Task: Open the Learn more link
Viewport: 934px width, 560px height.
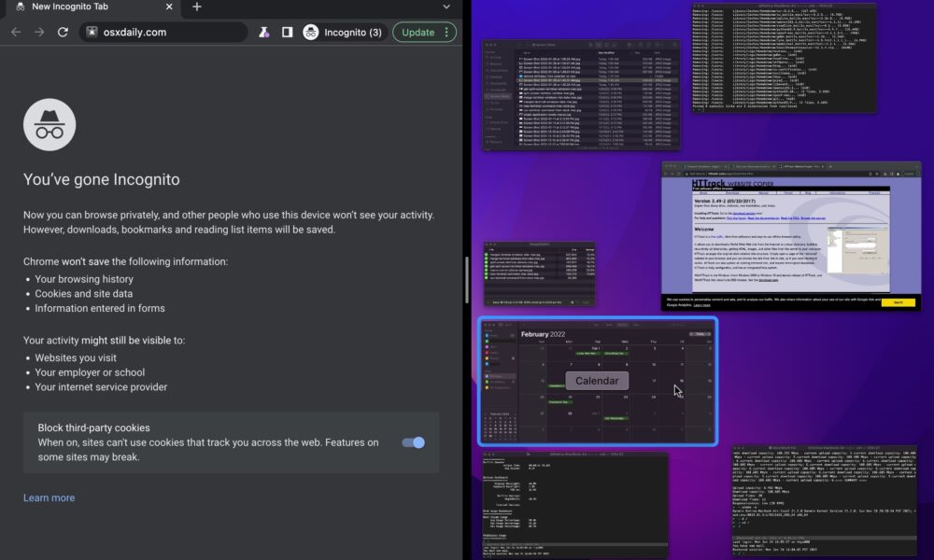Action: click(x=49, y=497)
